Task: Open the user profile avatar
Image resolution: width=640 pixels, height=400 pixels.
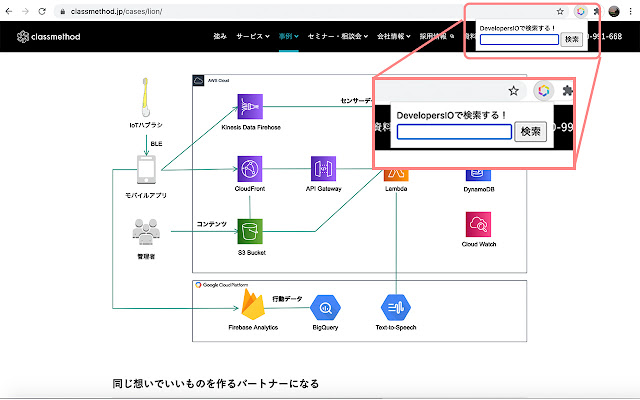Action: 614,11
